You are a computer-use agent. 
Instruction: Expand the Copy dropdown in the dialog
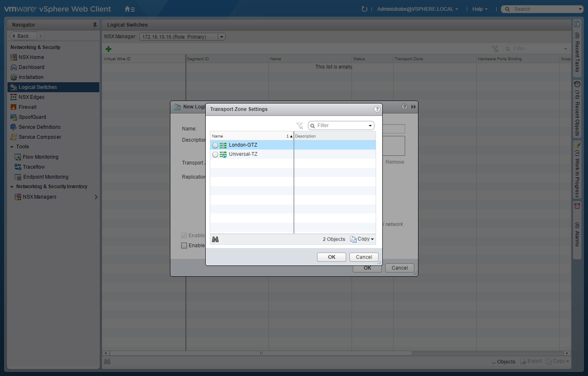point(362,239)
